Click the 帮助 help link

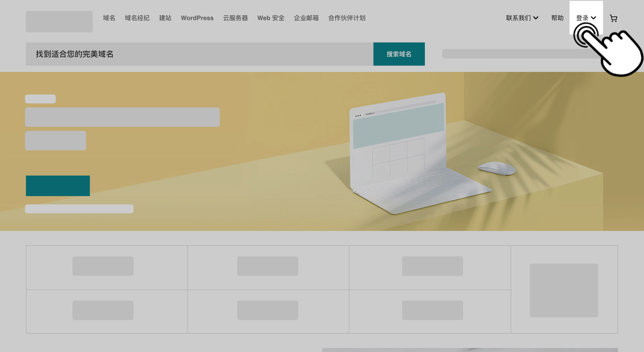pos(557,18)
